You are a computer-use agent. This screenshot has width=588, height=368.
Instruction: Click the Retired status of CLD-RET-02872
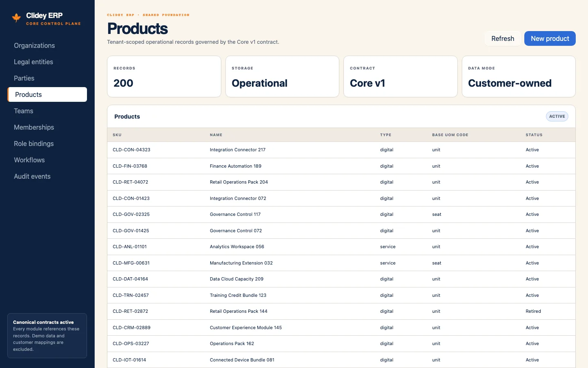[533, 311]
